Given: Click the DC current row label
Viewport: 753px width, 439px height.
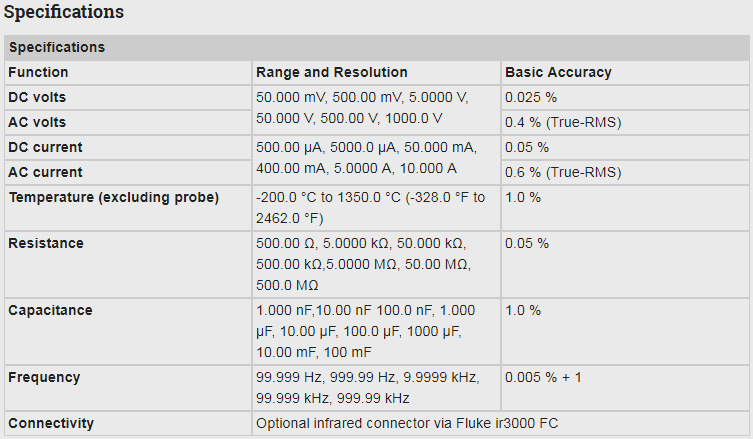Looking at the screenshot, I should [x=45, y=147].
